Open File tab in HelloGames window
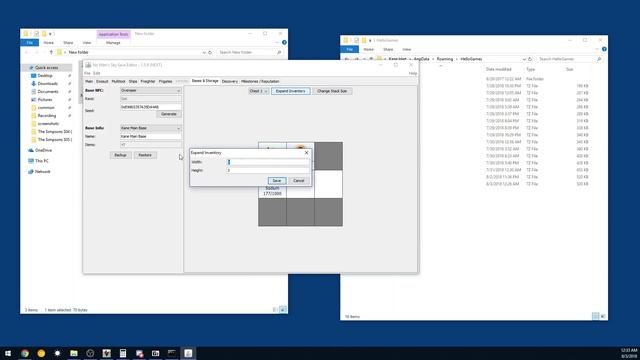This screenshot has width=640, height=360. pyautogui.click(x=350, y=49)
